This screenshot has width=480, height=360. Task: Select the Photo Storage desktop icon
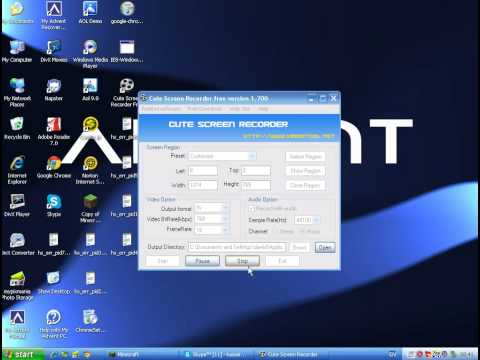(17, 286)
